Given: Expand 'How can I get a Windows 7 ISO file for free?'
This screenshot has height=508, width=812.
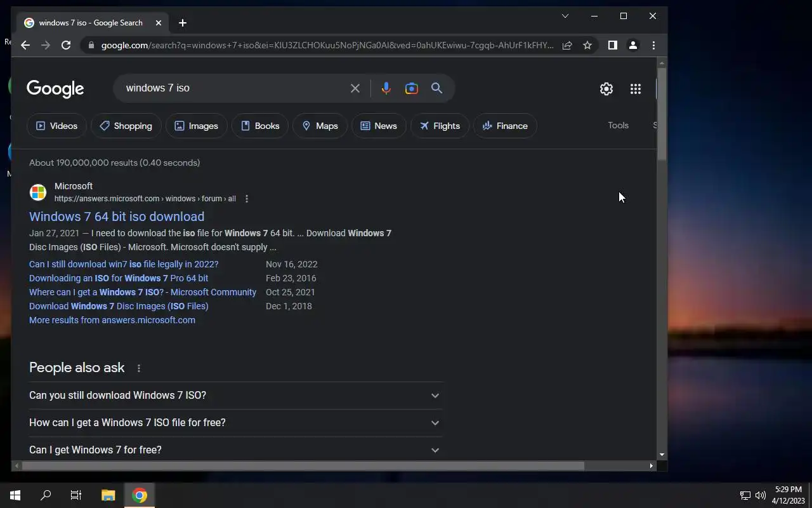Looking at the screenshot, I should pos(235,422).
